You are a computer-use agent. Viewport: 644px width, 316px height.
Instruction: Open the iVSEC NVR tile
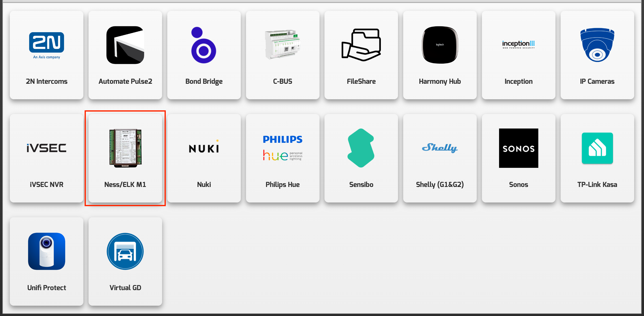click(x=47, y=158)
